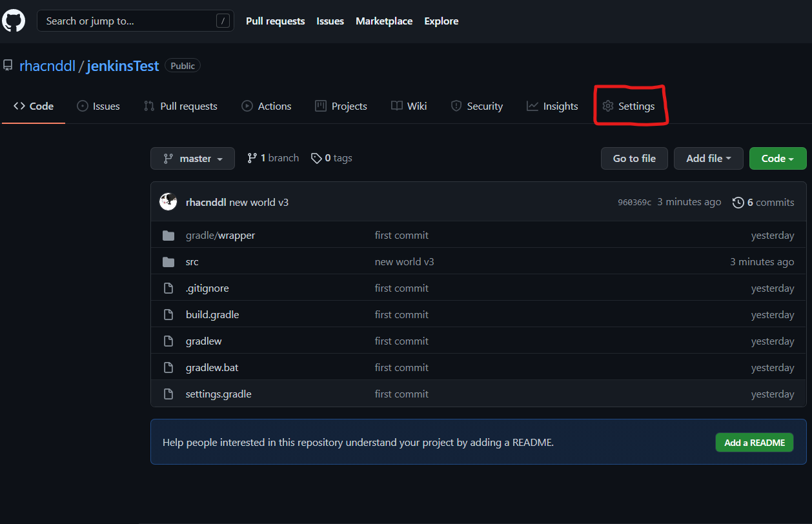Open the repository Settings tab
The width and height of the screenshot is (812, 524).
(629, 106)
